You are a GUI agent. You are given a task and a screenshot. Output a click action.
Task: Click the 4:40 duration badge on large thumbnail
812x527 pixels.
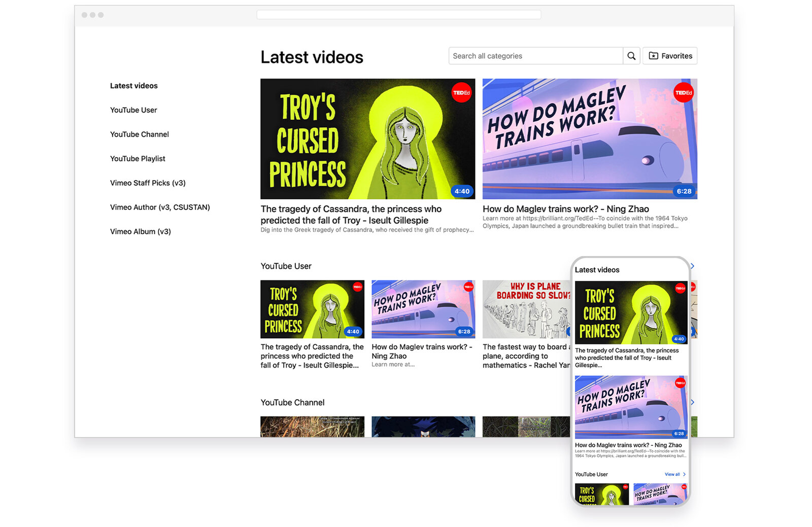click(x=462, y=191)
